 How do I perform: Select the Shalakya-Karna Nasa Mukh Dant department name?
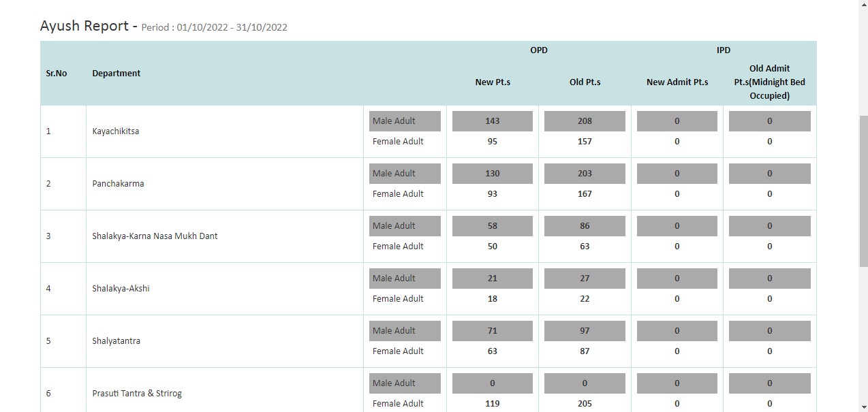[155, 236]
